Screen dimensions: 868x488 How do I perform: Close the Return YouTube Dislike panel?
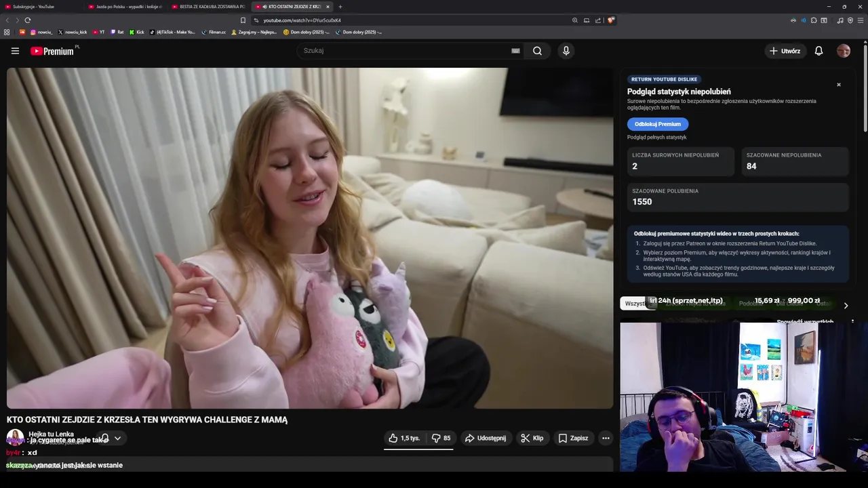(x=839, y=85)
